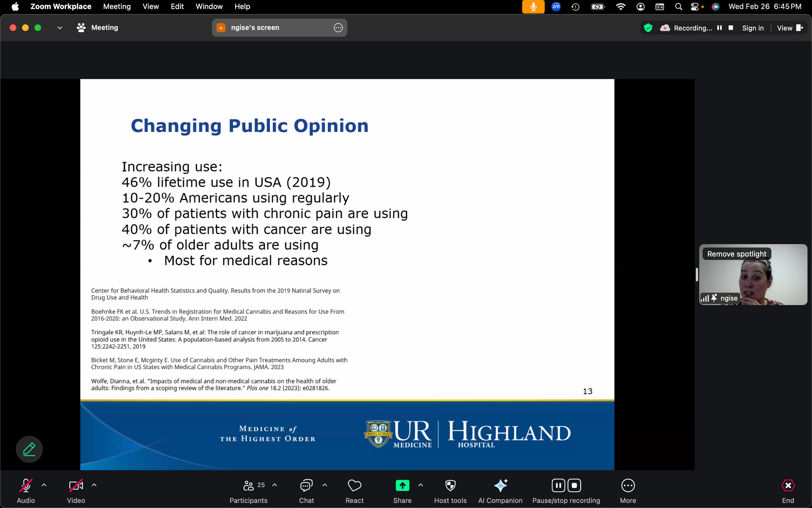Image resolution: width=812 pixels, height=508 pixels.
Task: Launch AI Companion sparkle icon
Action: (500, 486)
